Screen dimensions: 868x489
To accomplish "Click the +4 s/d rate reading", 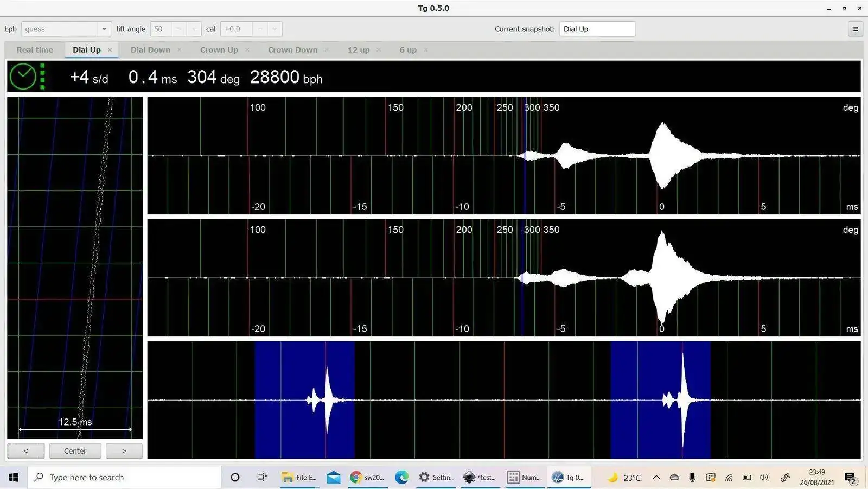I will pyautogui.click(x=89, y=78).
